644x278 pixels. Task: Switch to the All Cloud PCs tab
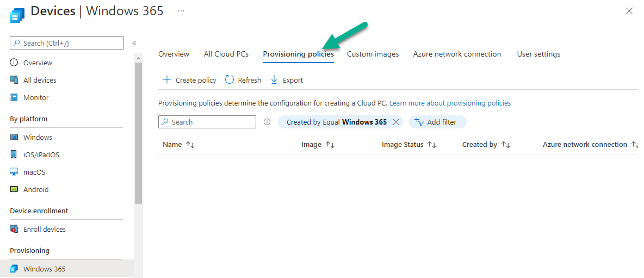click(226, 54)
